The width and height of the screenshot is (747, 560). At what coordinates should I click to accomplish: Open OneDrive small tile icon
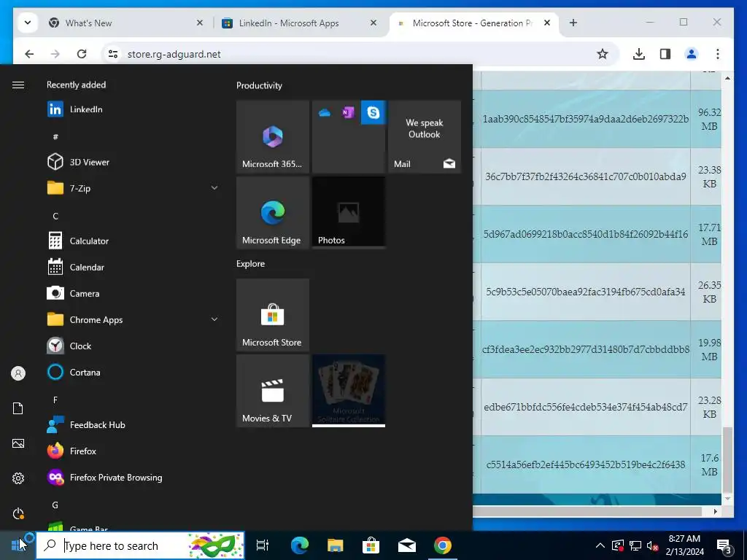(x=325, y=112)
